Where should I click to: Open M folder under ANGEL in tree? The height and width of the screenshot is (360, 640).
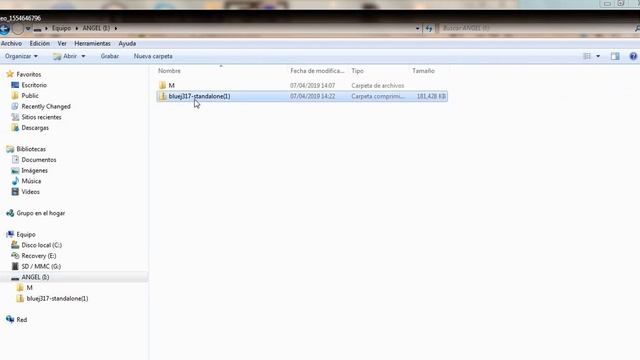click(25, 288)
